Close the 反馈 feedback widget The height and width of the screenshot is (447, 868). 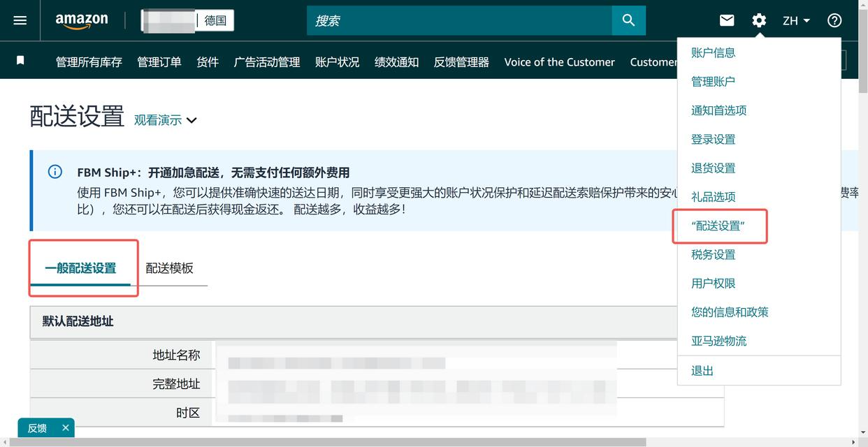(x=65, y=427)
